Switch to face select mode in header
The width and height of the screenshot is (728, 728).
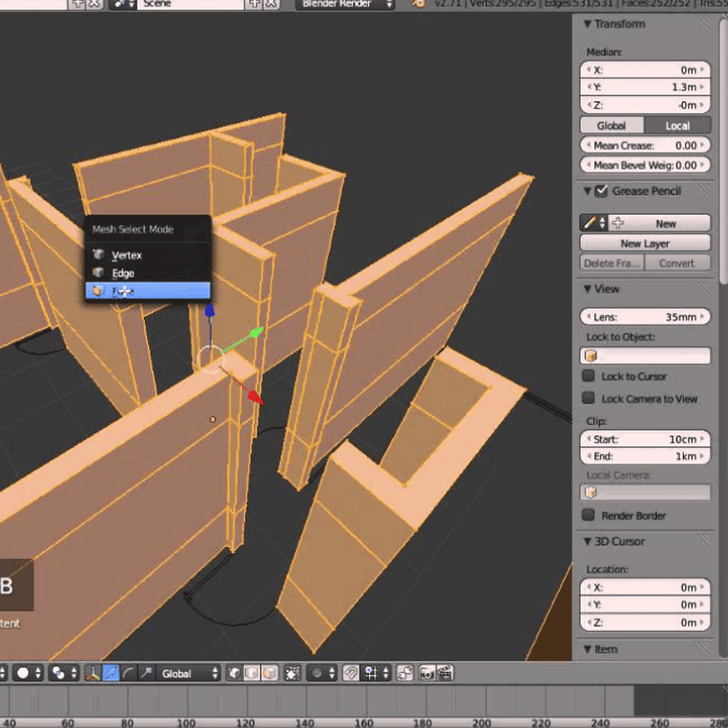click(x=269, y=673)
